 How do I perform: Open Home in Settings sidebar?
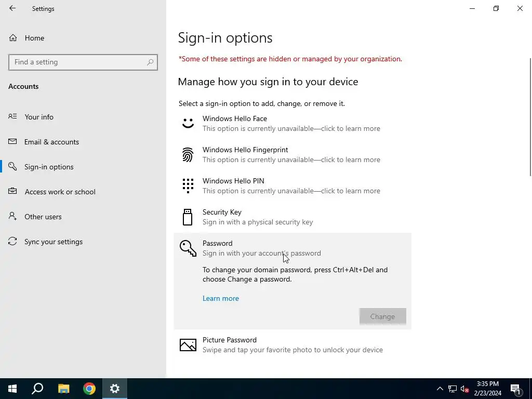(83, 38)
